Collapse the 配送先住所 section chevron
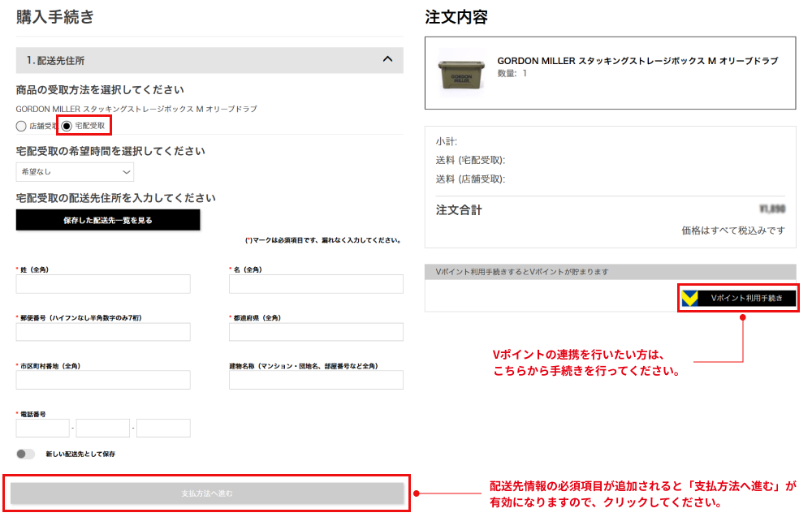The image size is (812, 517). coord(387,59)
